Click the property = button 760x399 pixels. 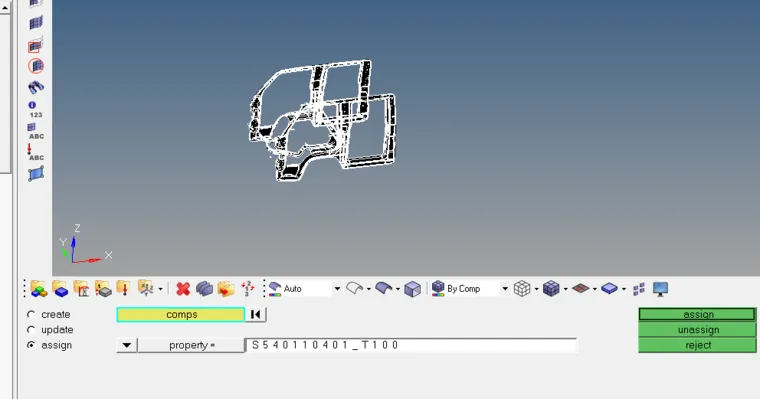pos(191,345)
